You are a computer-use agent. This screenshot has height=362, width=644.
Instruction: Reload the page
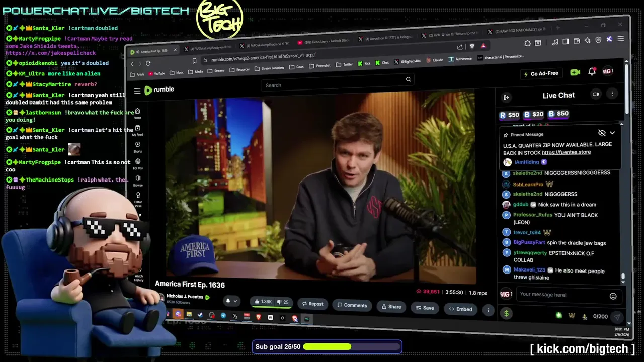[148, 63]
